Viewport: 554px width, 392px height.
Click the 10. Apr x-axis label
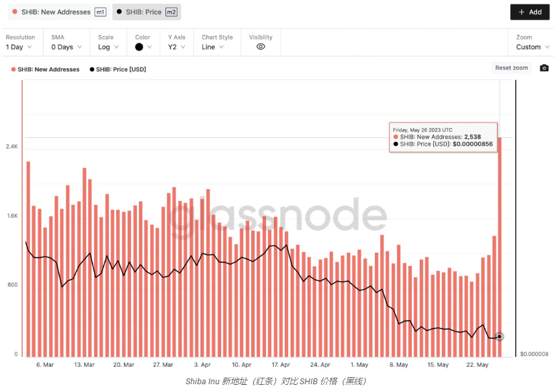pyautogui.click(x=242, y=365)
